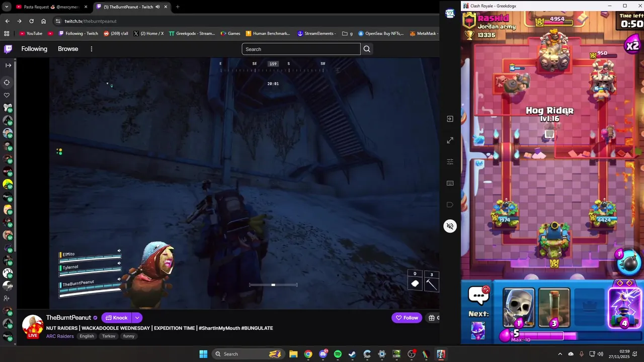Select the Skeletons card in hand
The width and height of the screenshot is (644, 362).
[519, 308]
